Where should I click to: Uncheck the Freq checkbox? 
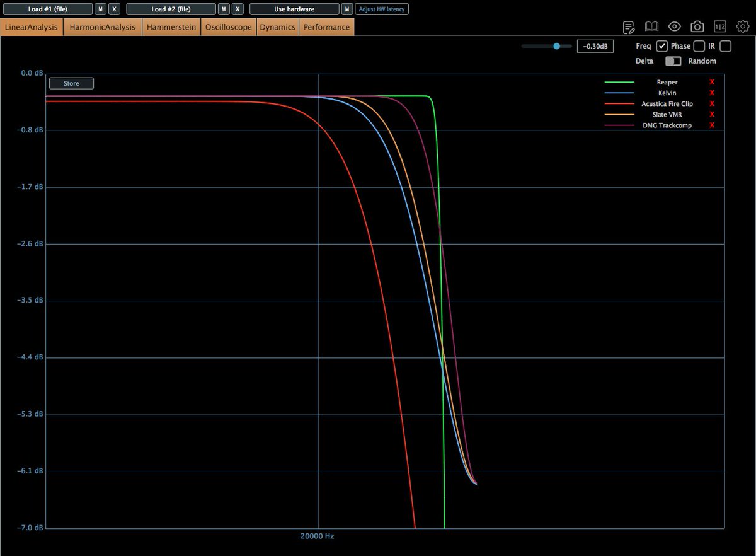[661, 45]
